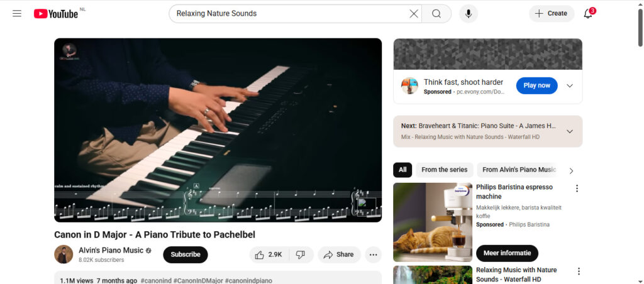
Task: Like the video with 2.9K likes
Action: point(269,255)
